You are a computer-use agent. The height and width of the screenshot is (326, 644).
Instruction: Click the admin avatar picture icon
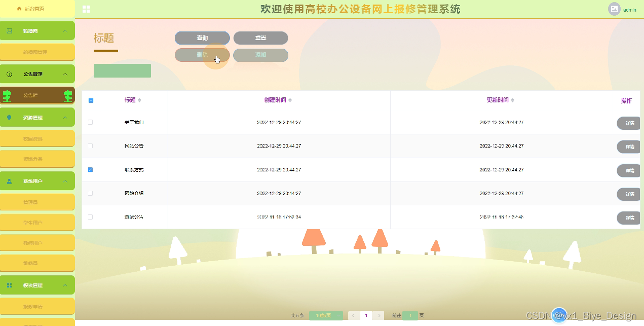pyautogui.click(x=614, y=9)
